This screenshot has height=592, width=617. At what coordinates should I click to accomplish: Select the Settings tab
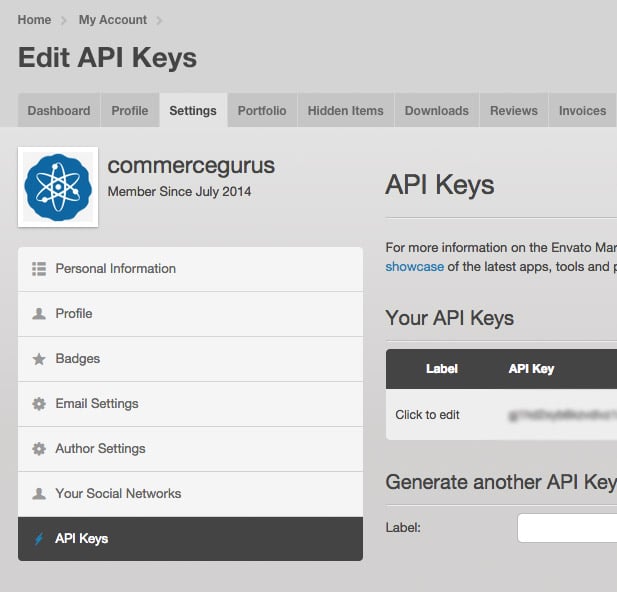(x=193, y=111)
